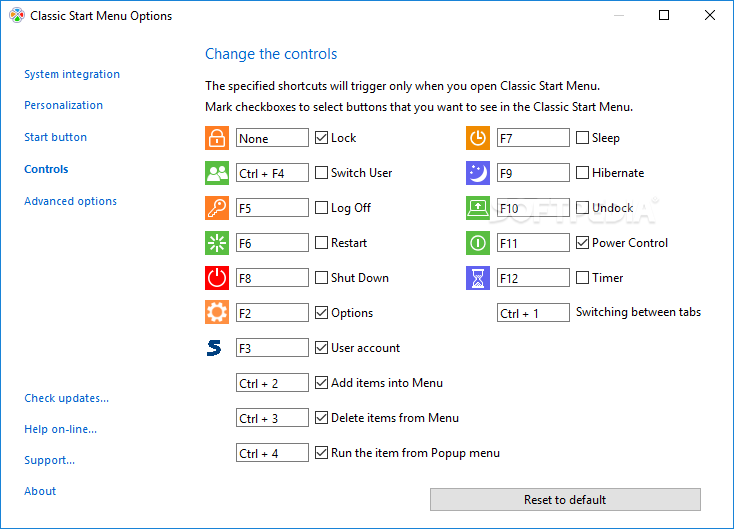Open the Help on-line link
This screenshot has height=529, width=734.
(x=60, y=429)
